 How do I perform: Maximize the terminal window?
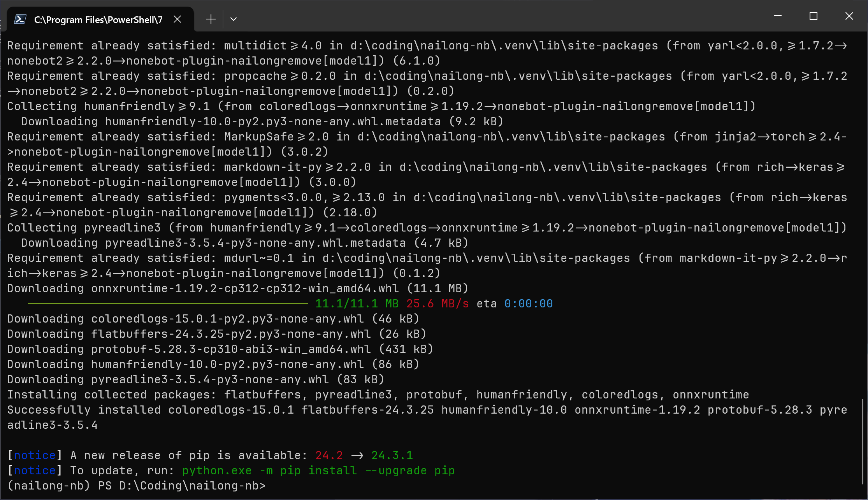813,16
